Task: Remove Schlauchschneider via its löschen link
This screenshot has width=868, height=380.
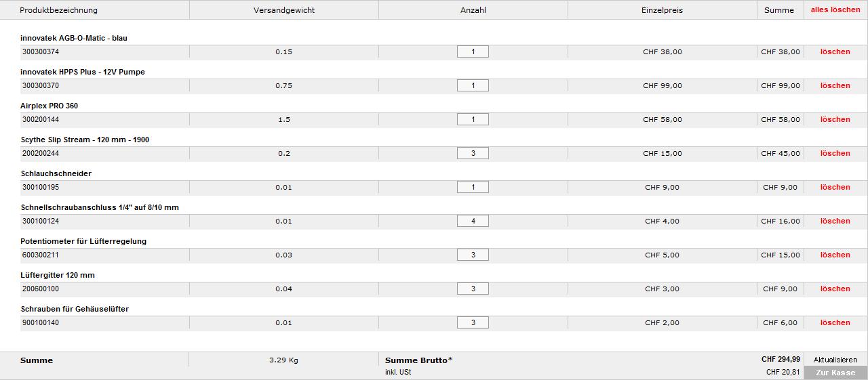Action: point(835,187)
